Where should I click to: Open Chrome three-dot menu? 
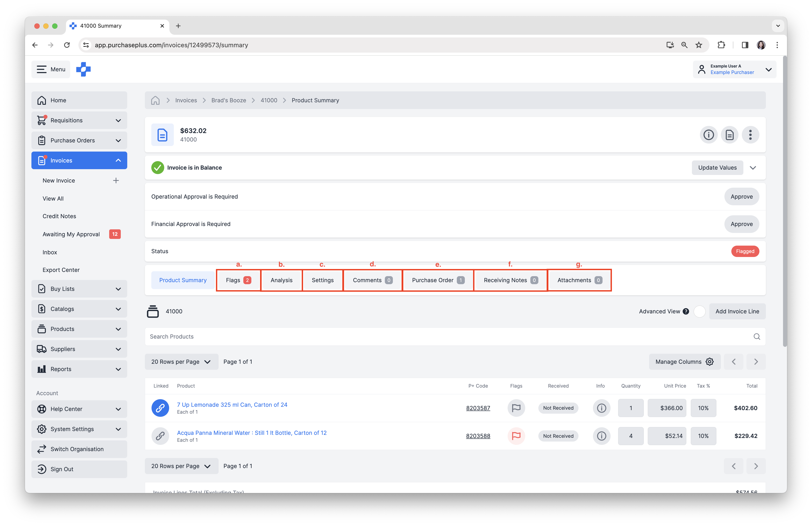coord(777,45)
